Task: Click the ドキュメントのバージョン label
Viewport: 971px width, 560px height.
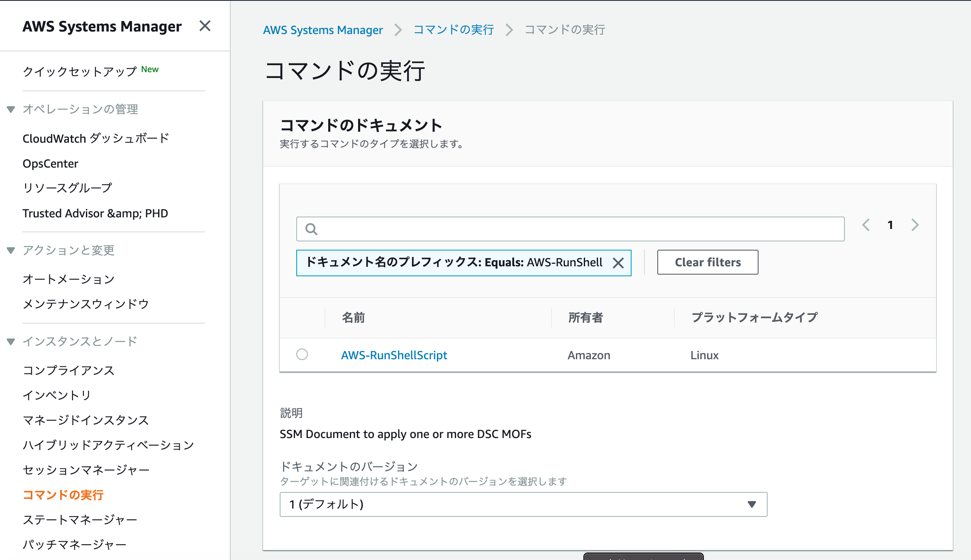Action: (349, 467)
